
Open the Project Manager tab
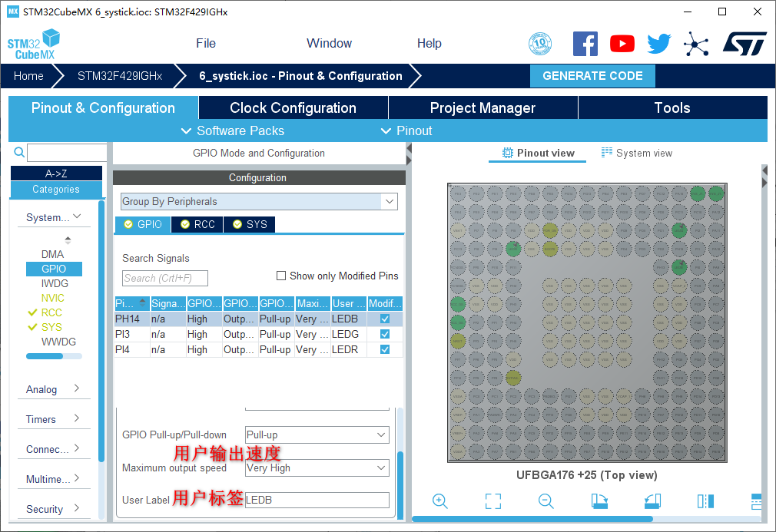483,108
